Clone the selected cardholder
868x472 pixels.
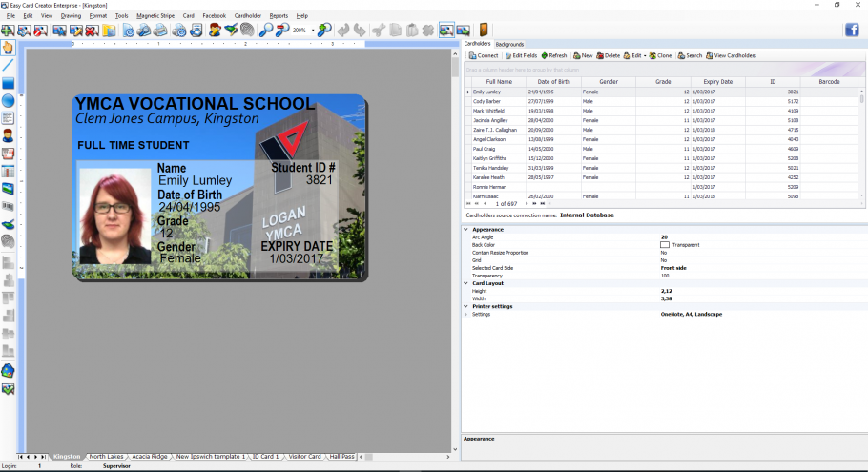pos(660,55)
